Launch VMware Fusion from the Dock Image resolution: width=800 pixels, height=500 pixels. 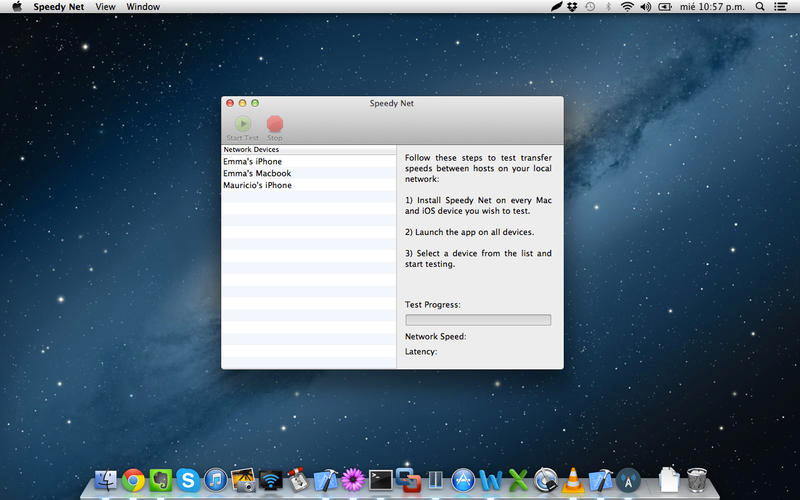click(x=408, y=481)
